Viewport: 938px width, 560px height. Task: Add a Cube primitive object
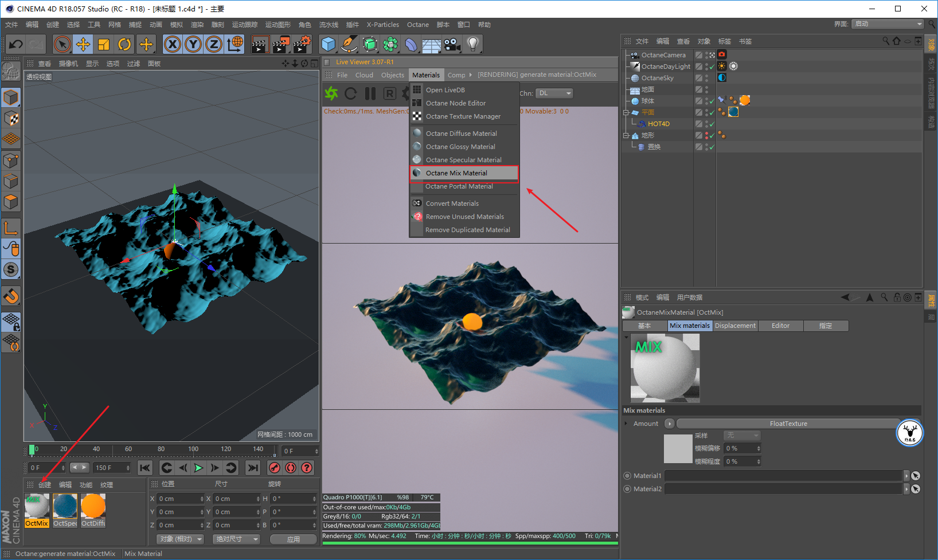pos(329,44)
